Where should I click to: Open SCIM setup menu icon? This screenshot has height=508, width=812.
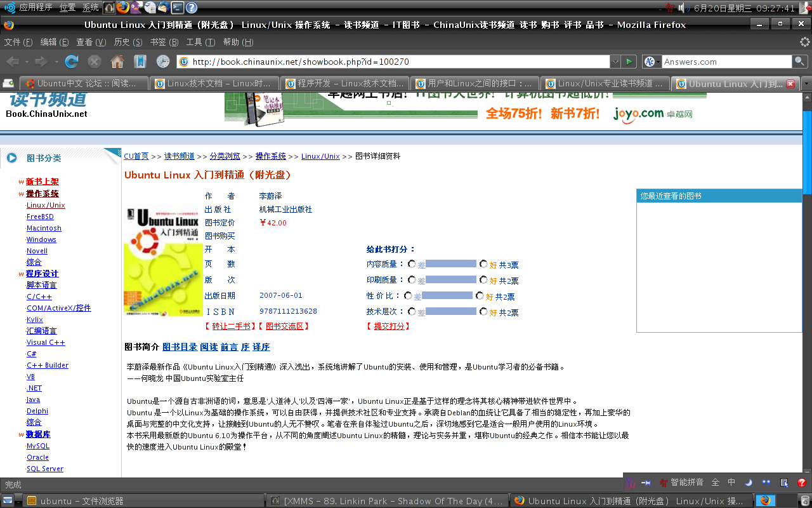coord(784,483)
